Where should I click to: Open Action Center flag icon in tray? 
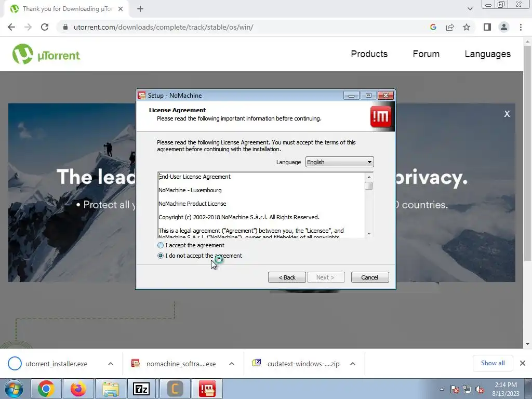coord(455,389)
